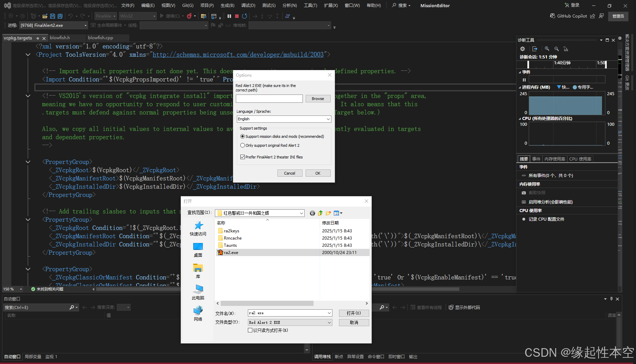Open Win32 platform dropdown

[x=138, y=16]
